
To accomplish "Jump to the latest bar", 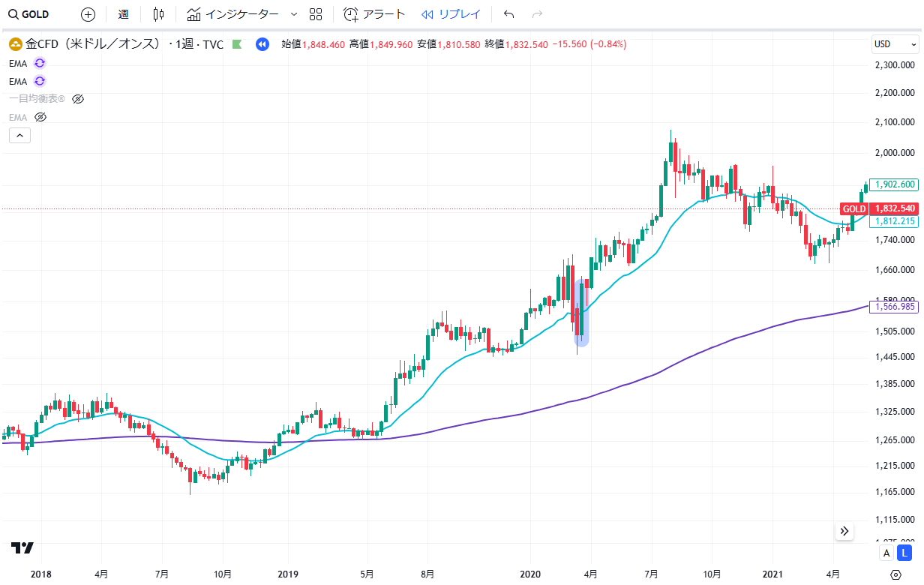I will (844, 531).
